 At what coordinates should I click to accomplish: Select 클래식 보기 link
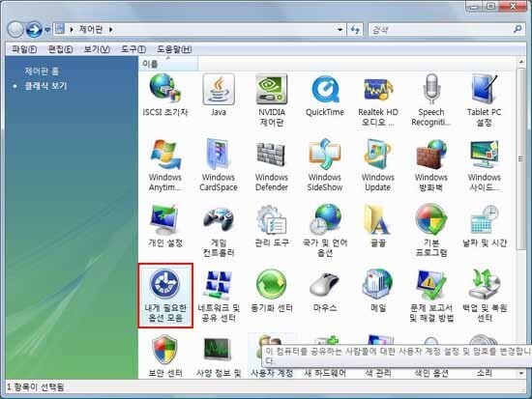click(x=45, y=86)
